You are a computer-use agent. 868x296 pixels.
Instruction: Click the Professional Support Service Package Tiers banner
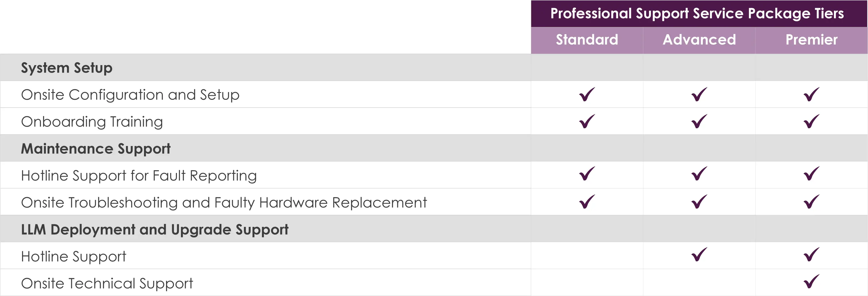699,13
